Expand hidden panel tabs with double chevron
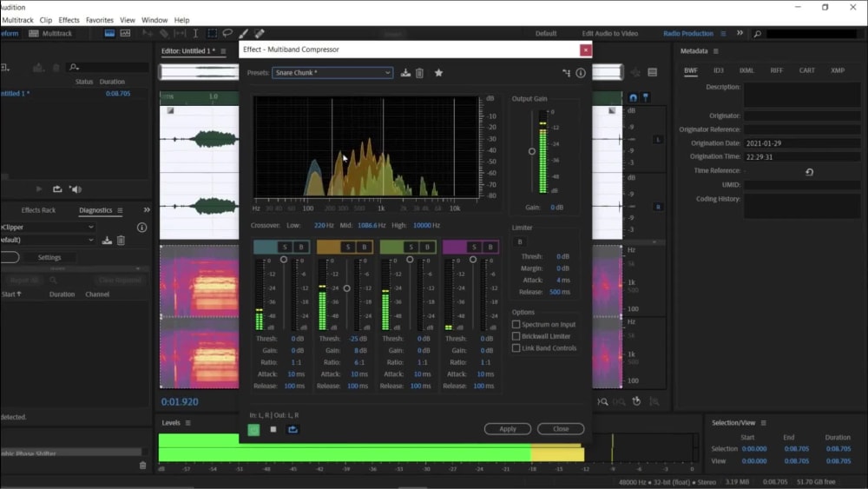 tap(146, 210)
